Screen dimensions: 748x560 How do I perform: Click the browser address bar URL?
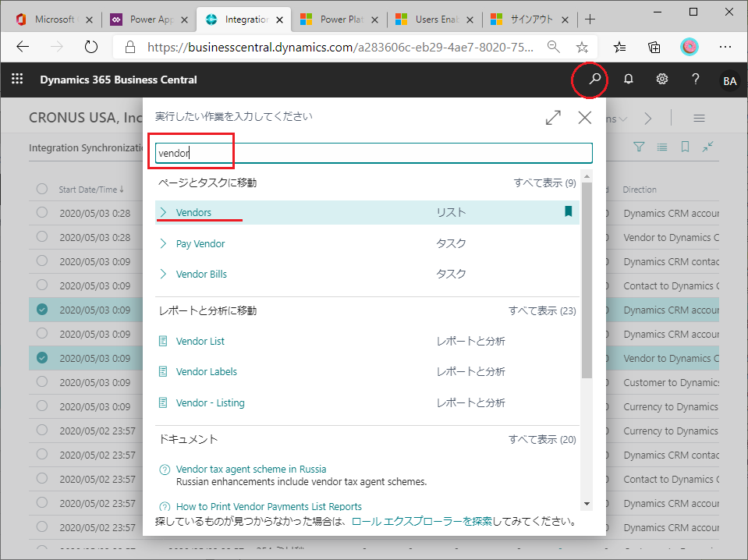(x=340, y=47)
